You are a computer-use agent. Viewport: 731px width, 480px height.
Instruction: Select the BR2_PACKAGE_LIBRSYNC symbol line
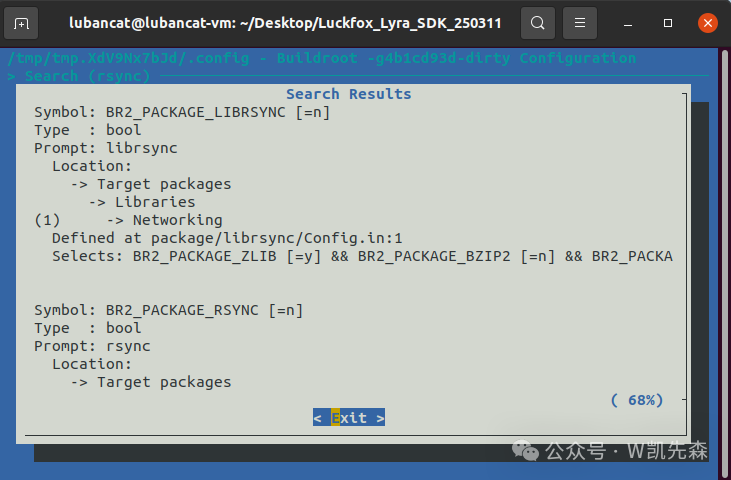point(182,112)
